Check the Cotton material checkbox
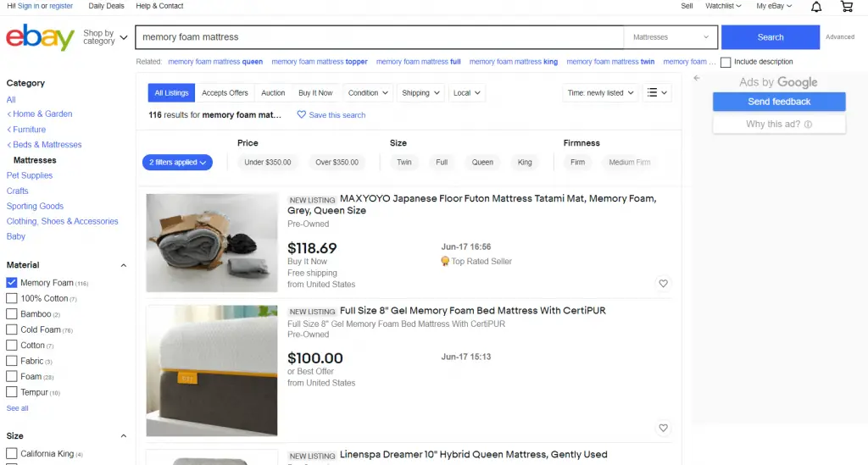This screenshot has width=868, height=465. [12, 345]
